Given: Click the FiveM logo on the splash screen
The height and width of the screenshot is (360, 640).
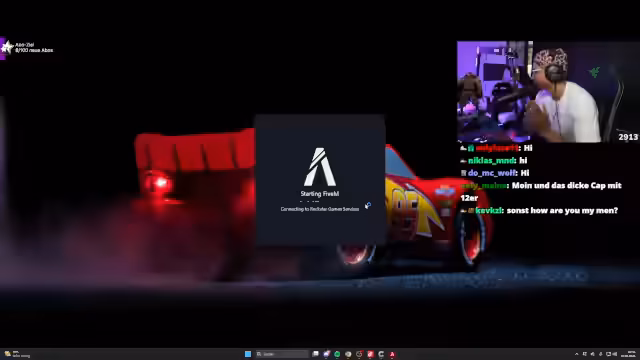Looking at the screenshot, I should (x=320, y=167).
